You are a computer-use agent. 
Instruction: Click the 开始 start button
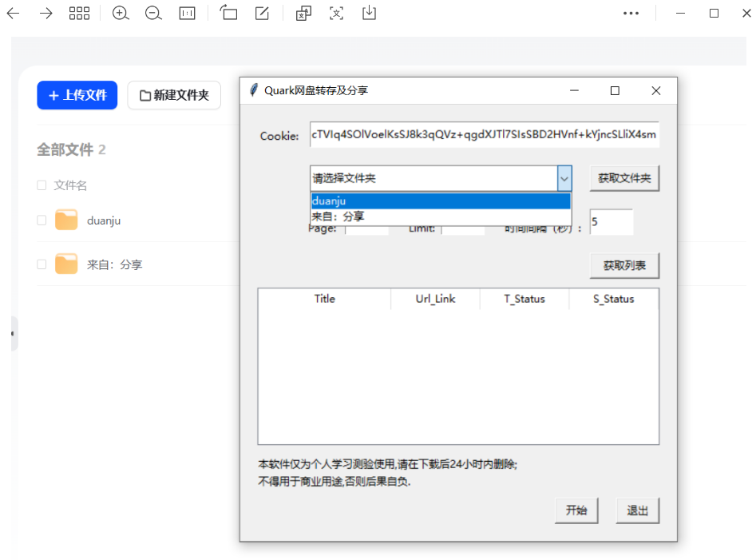(x=576, y=510)
